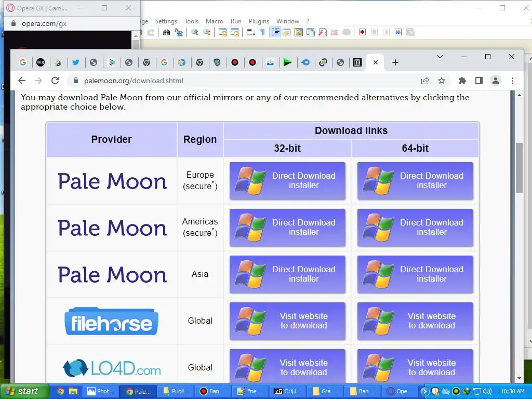Click the Chrome quick launch icon in taskbar
The height and width of the screenshot is (399, 532).
pyautogui.click(x=60, y=392)
